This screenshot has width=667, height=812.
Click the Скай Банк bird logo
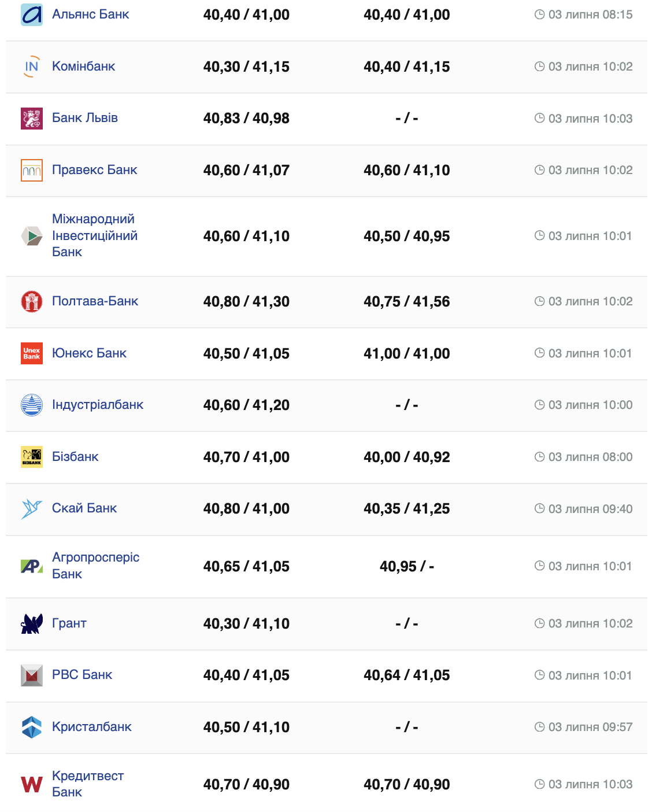click(x=32, y=509)
